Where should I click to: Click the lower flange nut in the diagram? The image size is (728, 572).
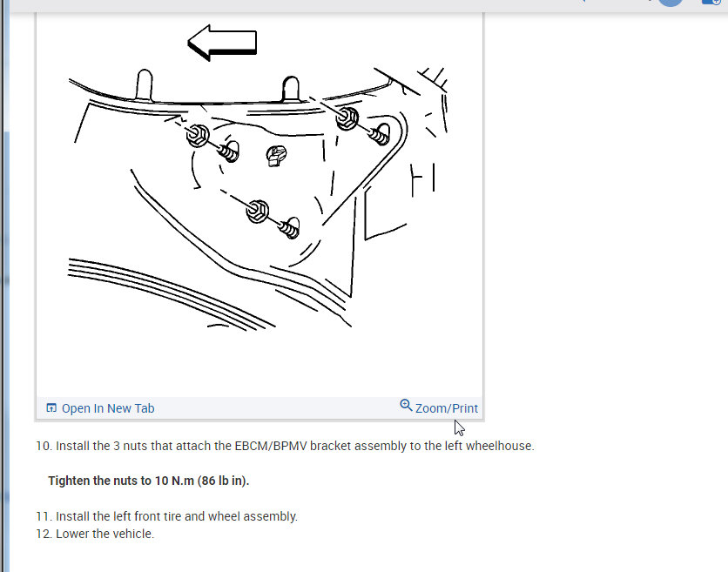[257, 212]
